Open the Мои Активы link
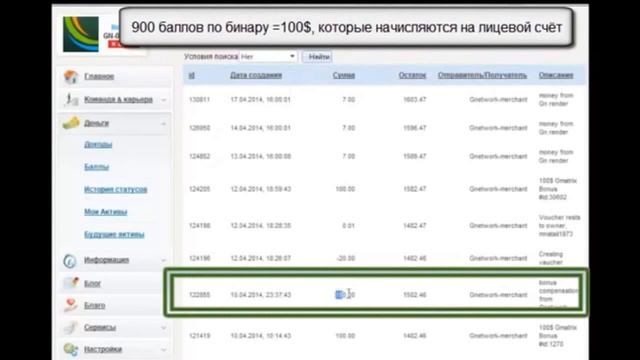The image size is (640, 360). [x=106, y=212]
